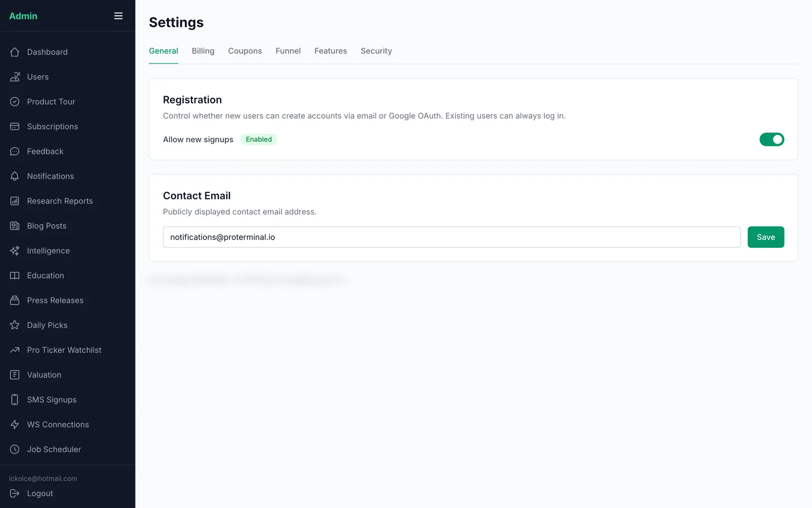
Task: Click ickoice@hotmail.com account email
Action: [43, 479]
